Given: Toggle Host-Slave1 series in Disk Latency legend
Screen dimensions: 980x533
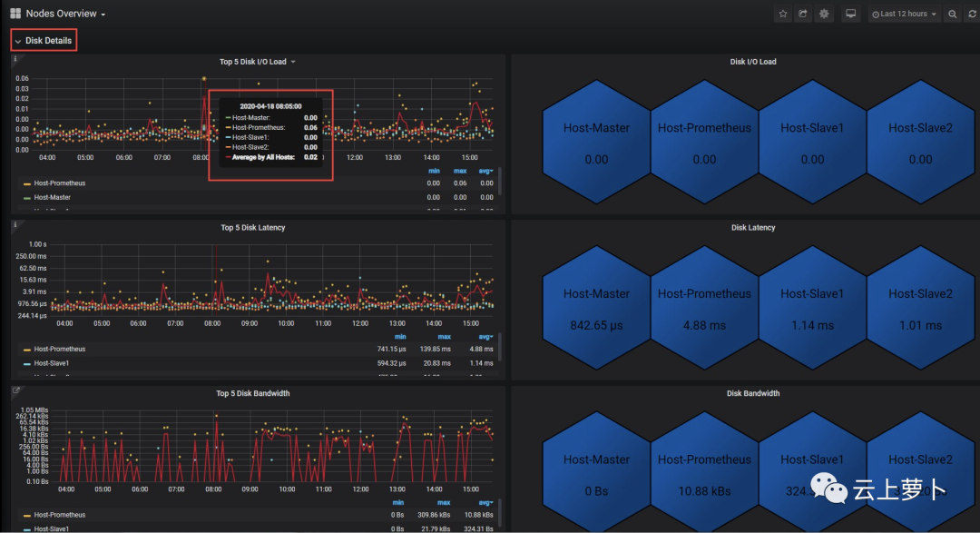Looking at the screenshot, I should 51,363.
